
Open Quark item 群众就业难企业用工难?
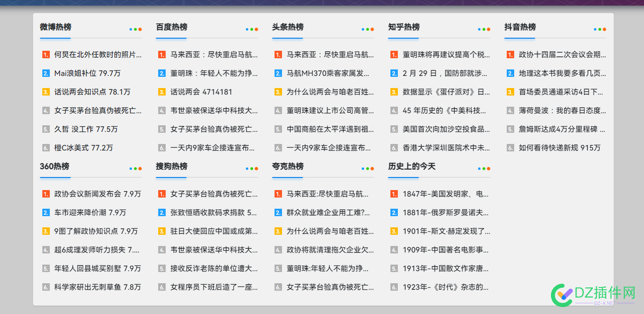pos(329,212)
